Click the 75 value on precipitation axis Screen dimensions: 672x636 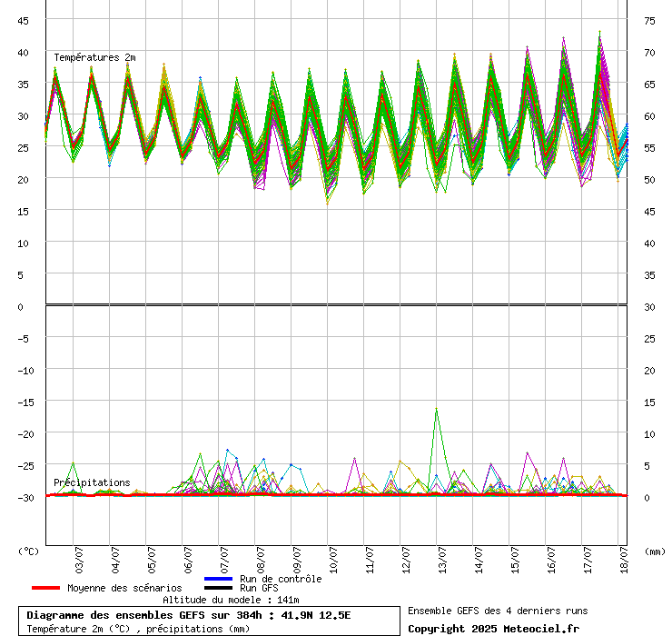[x=649, y=21]
